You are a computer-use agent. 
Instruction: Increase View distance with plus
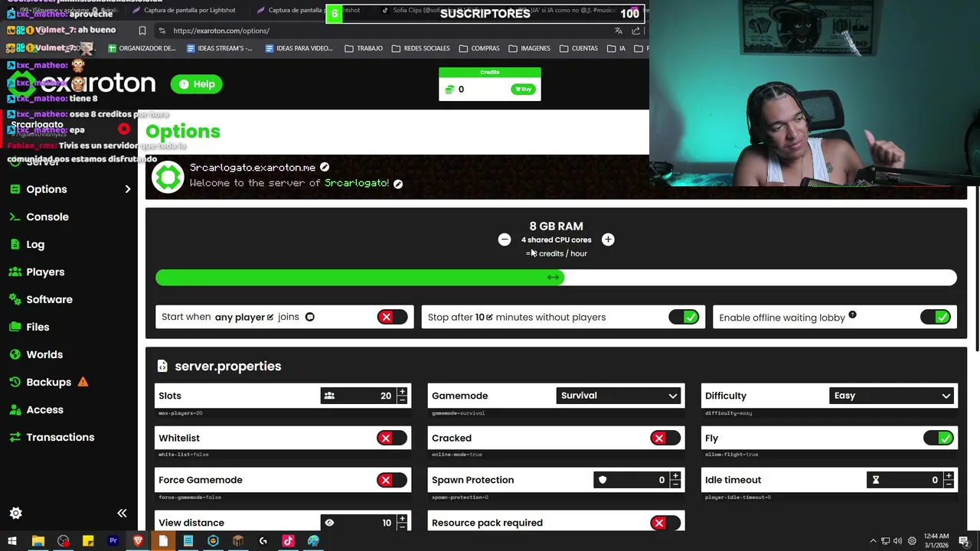(402, 519)
